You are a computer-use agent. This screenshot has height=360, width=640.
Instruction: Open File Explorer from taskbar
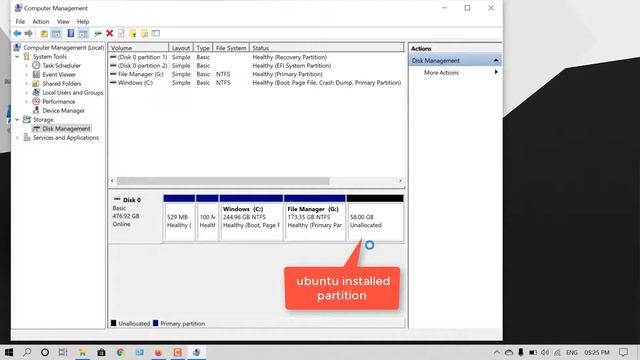(x=82, y=352)
